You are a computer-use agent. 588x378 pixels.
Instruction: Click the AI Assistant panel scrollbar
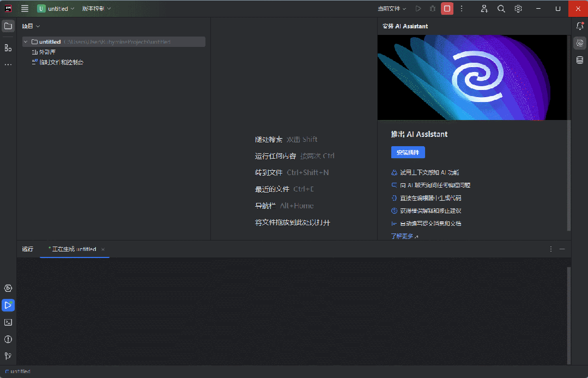tap(569, 175)
